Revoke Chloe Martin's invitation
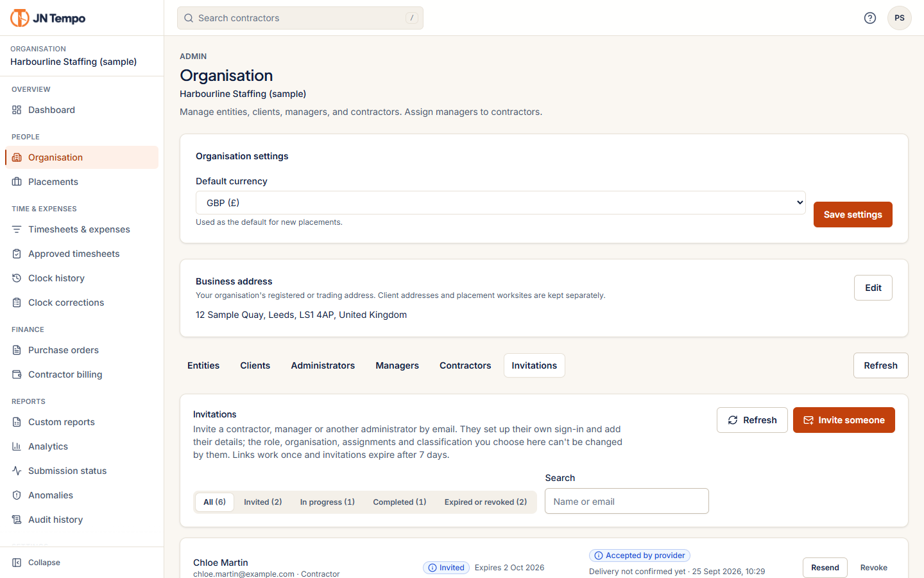 point(874,568)
